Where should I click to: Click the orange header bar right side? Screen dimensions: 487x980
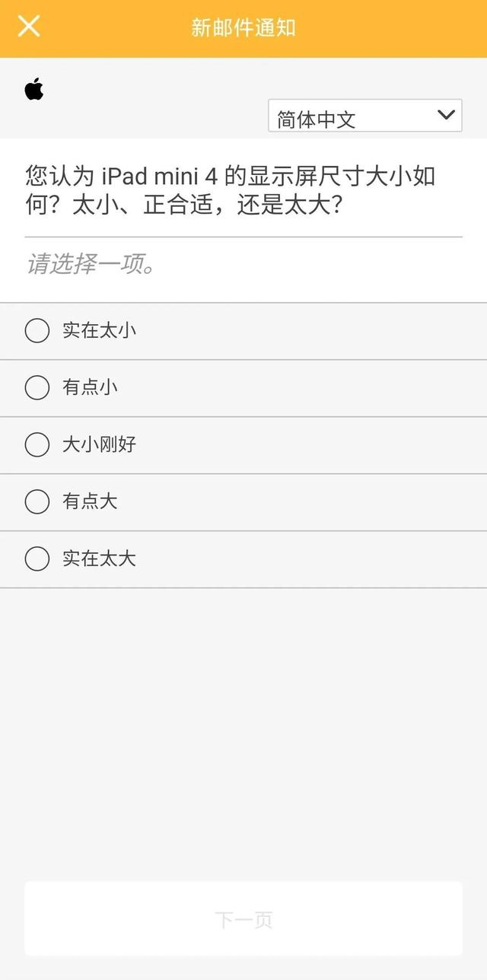[411, 28]
